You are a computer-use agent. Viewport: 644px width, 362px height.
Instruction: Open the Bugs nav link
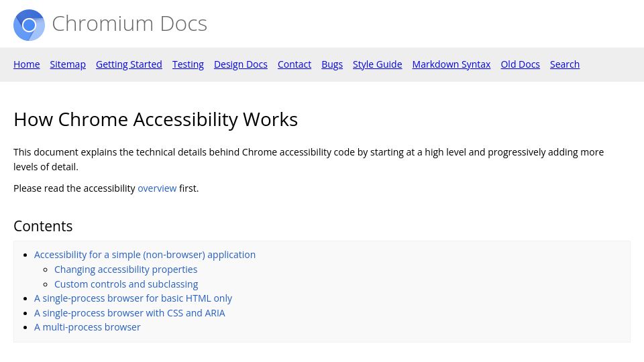[332, 64]
